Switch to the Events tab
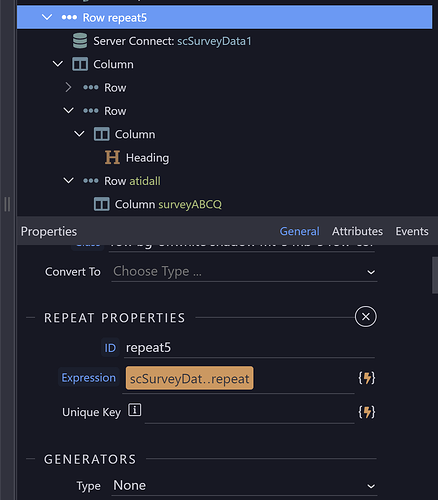438x500 pixels. (x=412, y=231)
